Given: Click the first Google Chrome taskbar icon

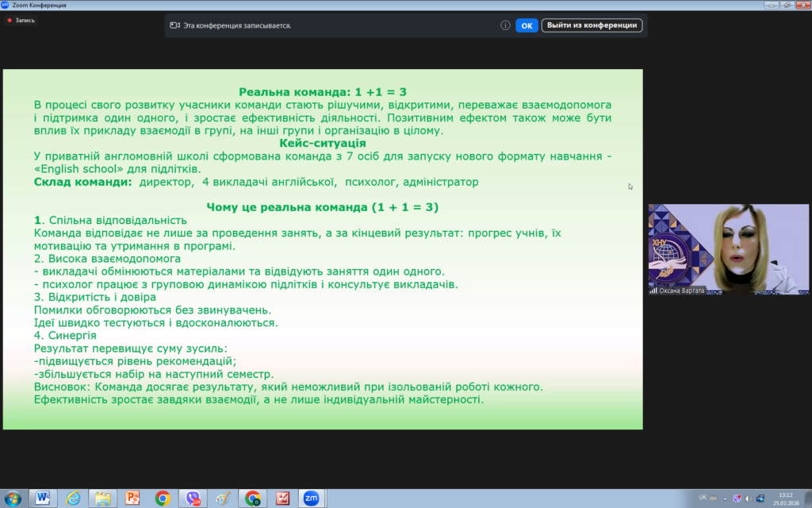Looking at the screenshot, I should tap(163, 498).
